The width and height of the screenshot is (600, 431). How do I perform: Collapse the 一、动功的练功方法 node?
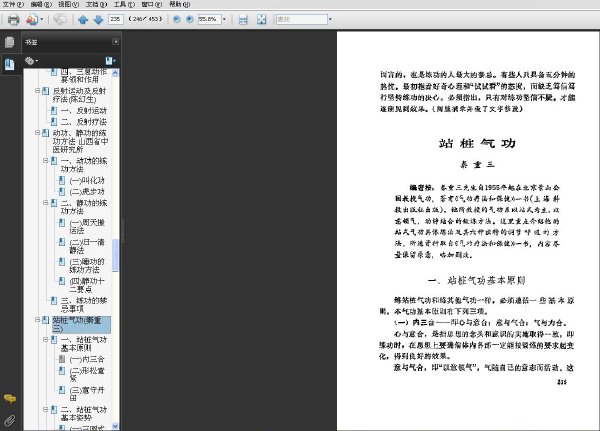tap(46, 160)
